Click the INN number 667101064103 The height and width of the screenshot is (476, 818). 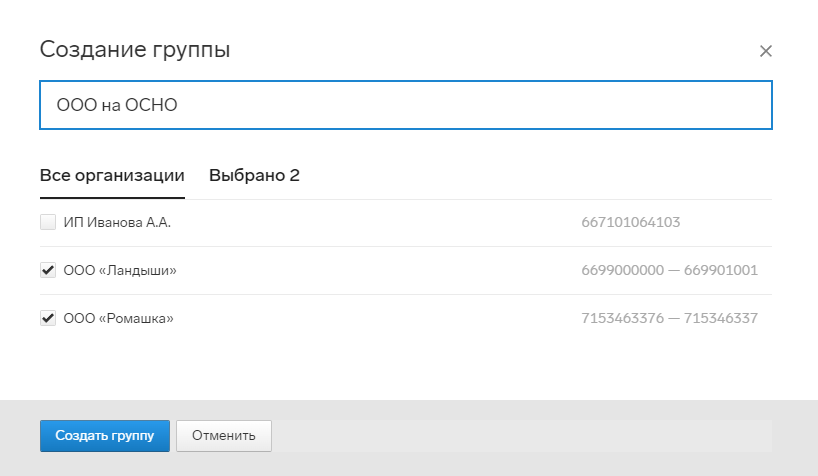[x=631, y=222]
